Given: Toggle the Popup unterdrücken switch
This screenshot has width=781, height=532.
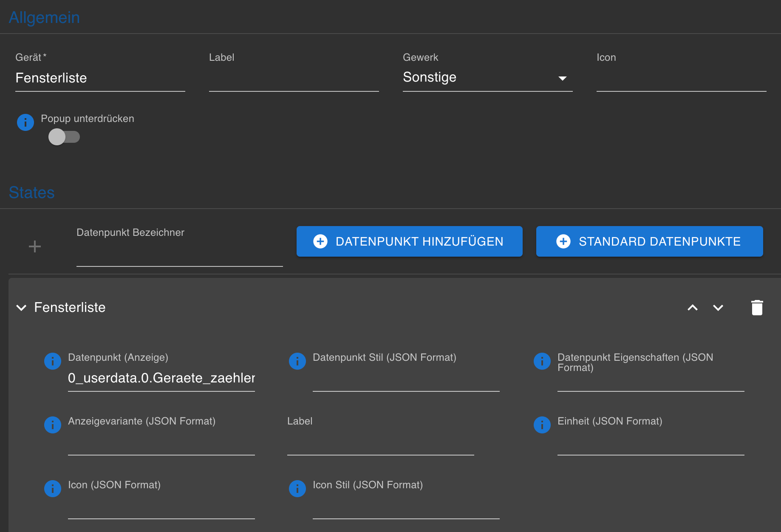Looking at the screenshot, I should pyautogui.click(x=64, y=137).
